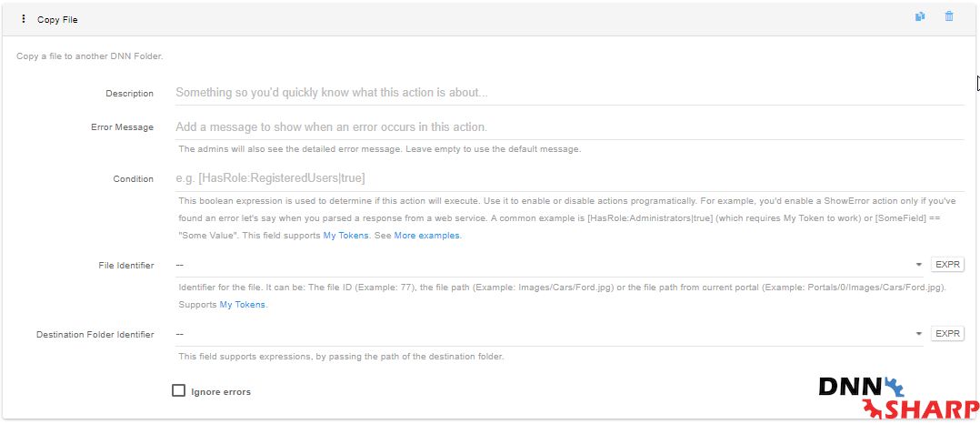Click 'Copy a file to another DNN Folder.' text
This screenshot has height=424, width=980.
click(x=89, y=56)
